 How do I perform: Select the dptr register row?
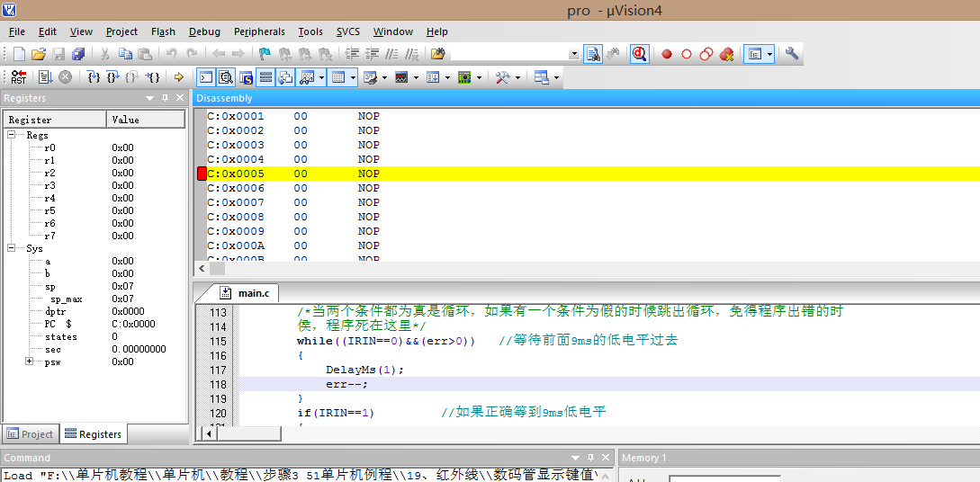click(94, 311)
